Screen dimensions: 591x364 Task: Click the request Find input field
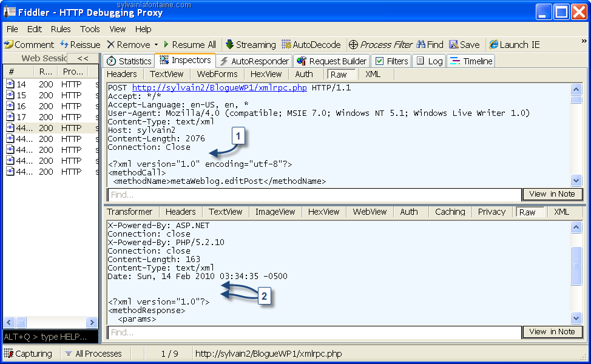[314, 194]
